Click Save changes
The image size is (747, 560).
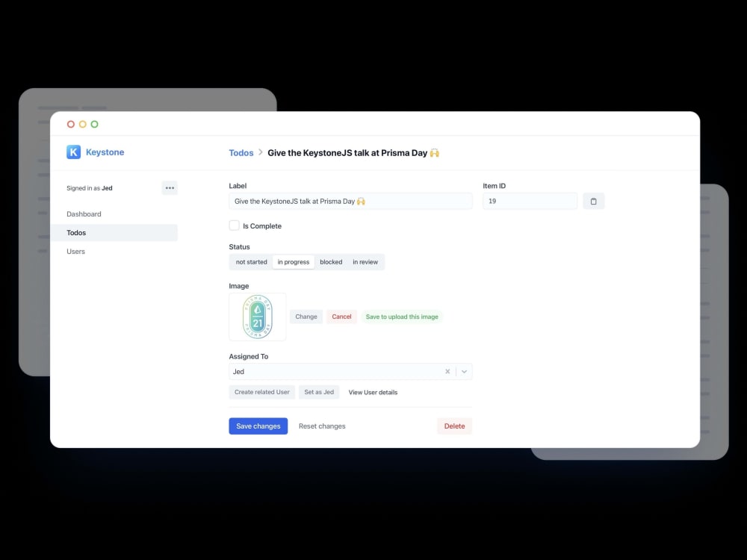pyautogui.click(x=258, y=426)
